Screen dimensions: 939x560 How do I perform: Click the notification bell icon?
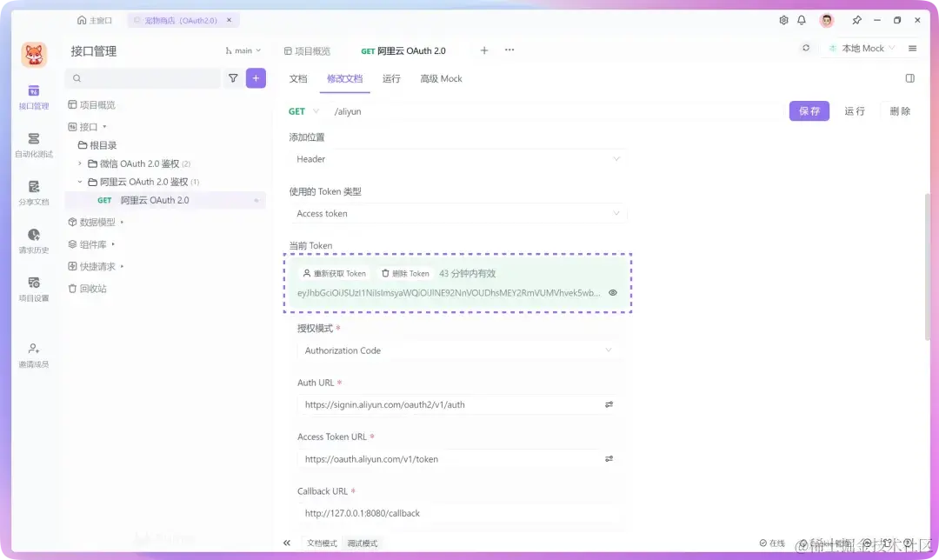(802, 19)
